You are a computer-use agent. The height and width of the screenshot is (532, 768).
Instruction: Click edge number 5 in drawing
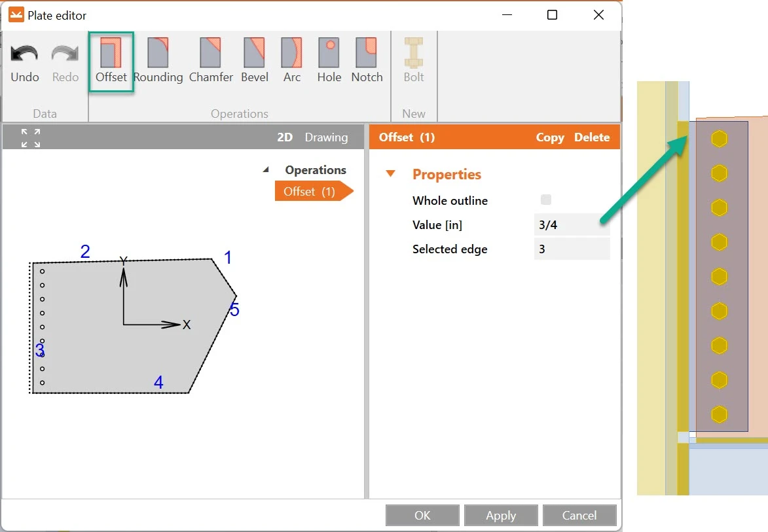pos(234,310)
